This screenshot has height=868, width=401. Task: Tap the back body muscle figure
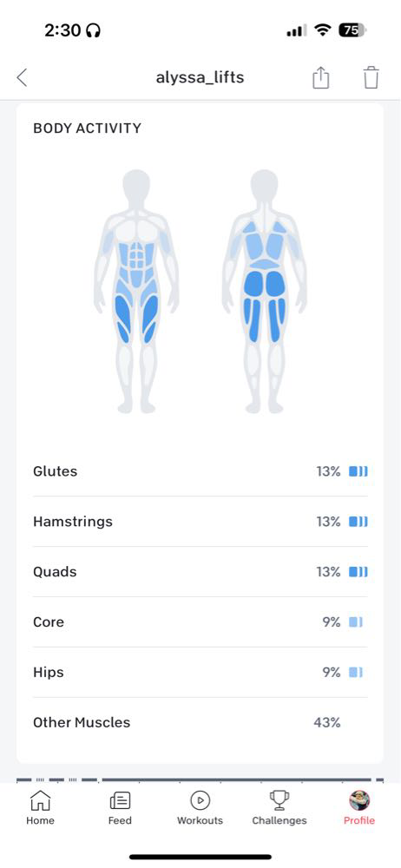click(x=264, y=291)
